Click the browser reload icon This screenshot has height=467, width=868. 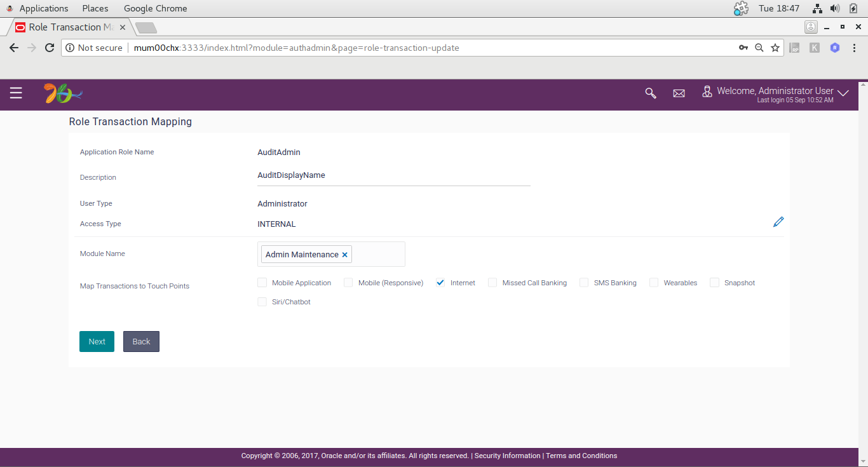50,48
